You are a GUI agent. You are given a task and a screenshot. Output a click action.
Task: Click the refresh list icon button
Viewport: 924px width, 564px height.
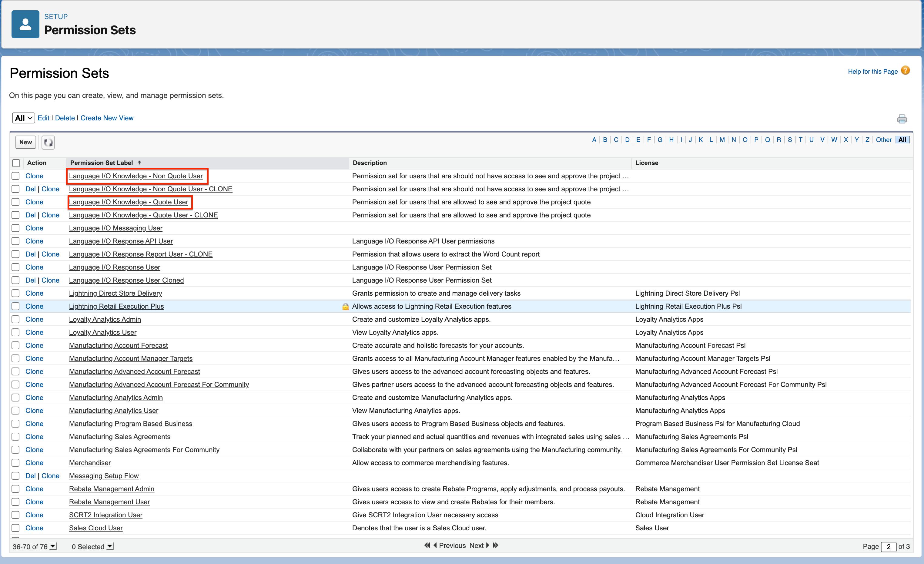coord(48,143)
